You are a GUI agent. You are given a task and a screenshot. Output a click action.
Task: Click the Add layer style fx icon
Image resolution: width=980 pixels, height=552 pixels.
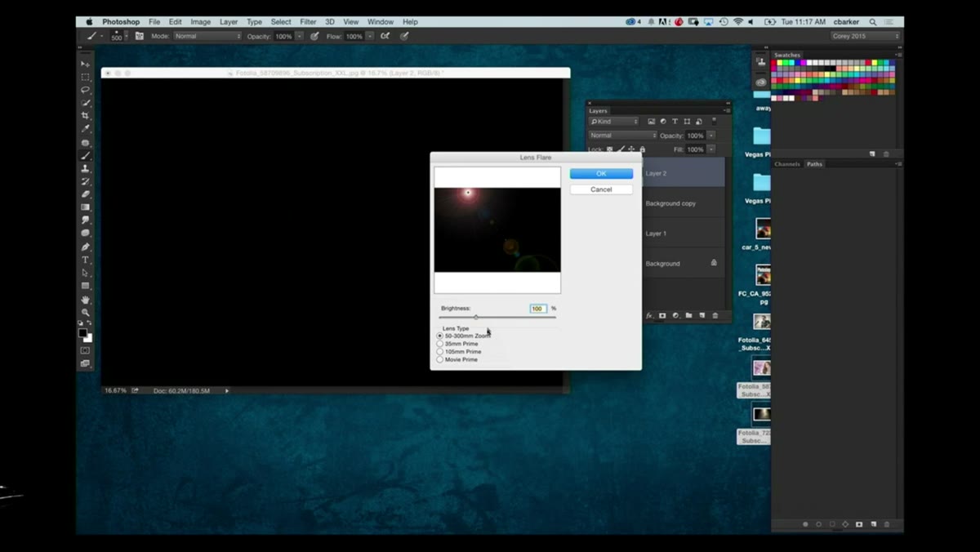tap(650, 315)
